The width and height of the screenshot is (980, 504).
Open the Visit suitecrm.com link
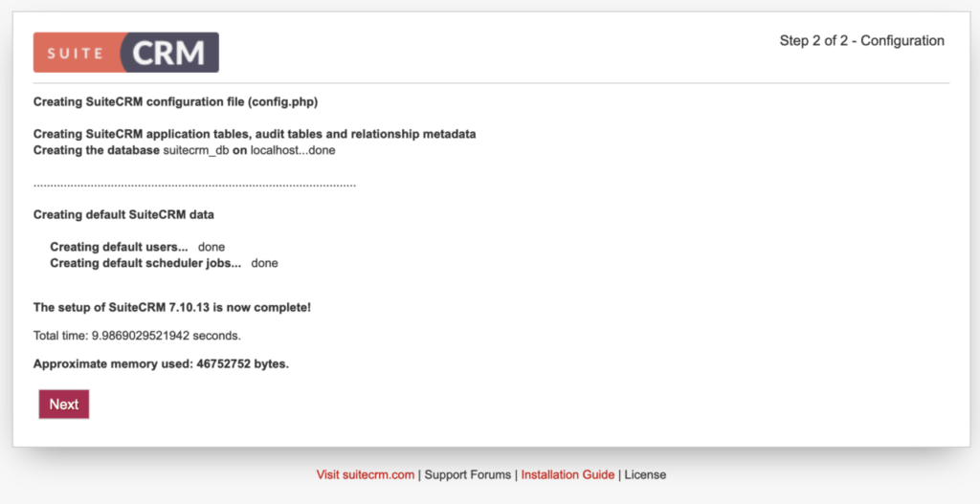pos(365,474)
